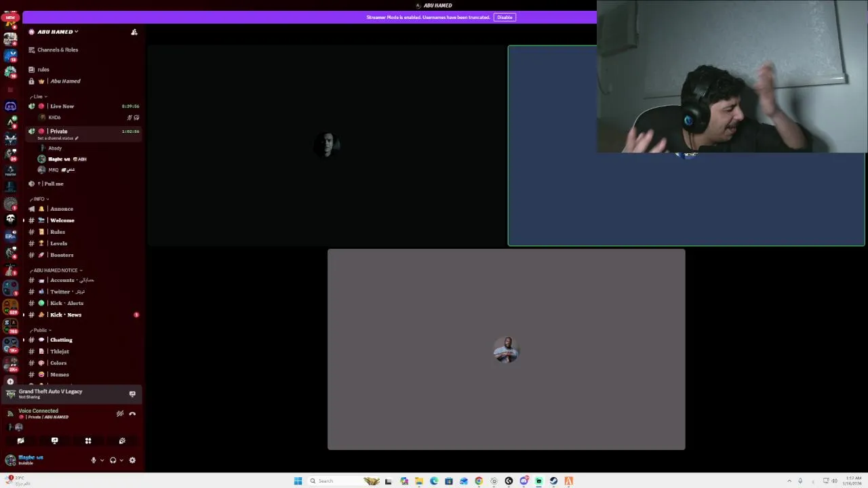
Task: Share Grand Theft Auto V Legacy screen icon
Action: tap(132, 394)
